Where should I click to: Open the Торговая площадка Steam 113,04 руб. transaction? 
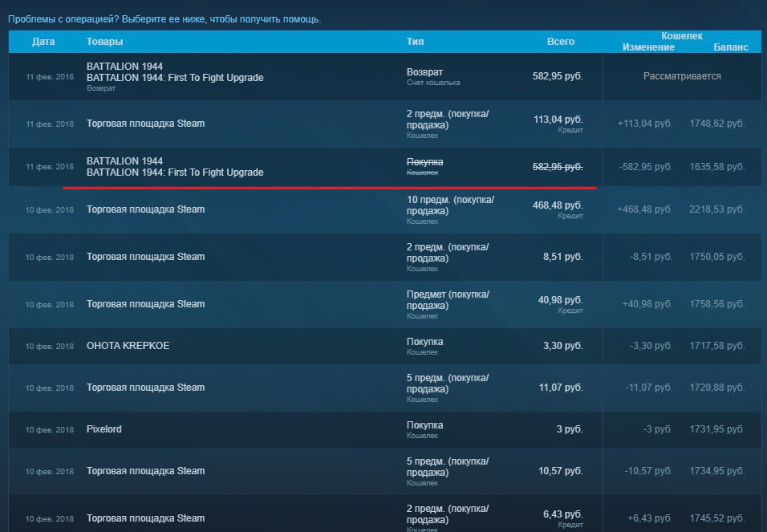pos(145,124)
